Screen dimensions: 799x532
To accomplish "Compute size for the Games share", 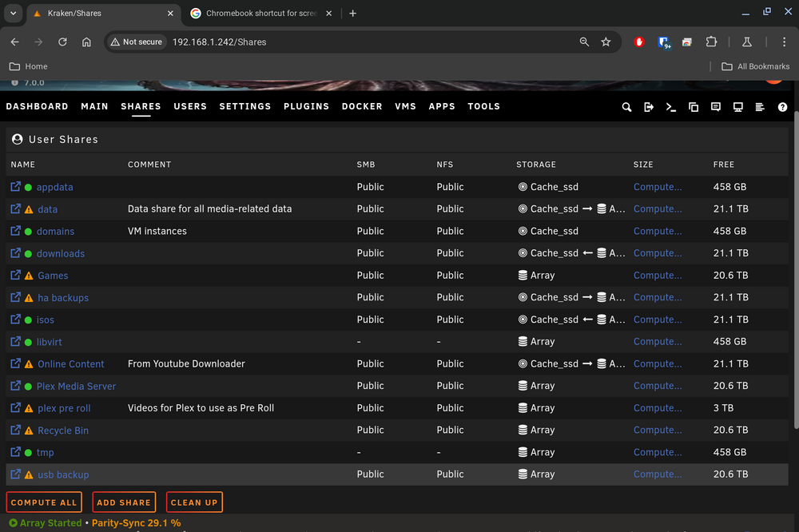I will pyautogui.click(x=658, y=275).
